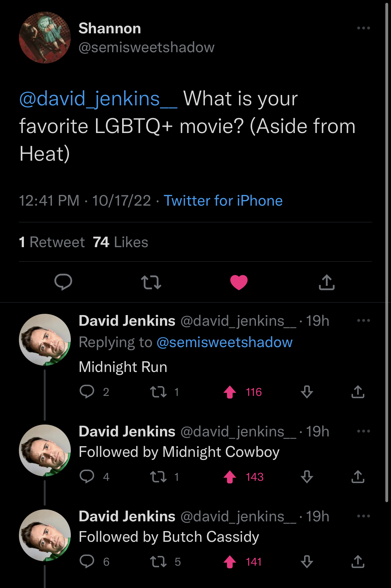Open Shannon's profile picture
The width and height of the screenshot is (391, 588).
click(45, 38)
